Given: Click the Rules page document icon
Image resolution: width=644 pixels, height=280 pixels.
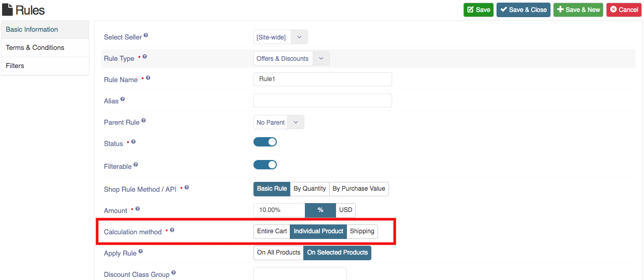Looking at the screenshot, I should 7,10.
